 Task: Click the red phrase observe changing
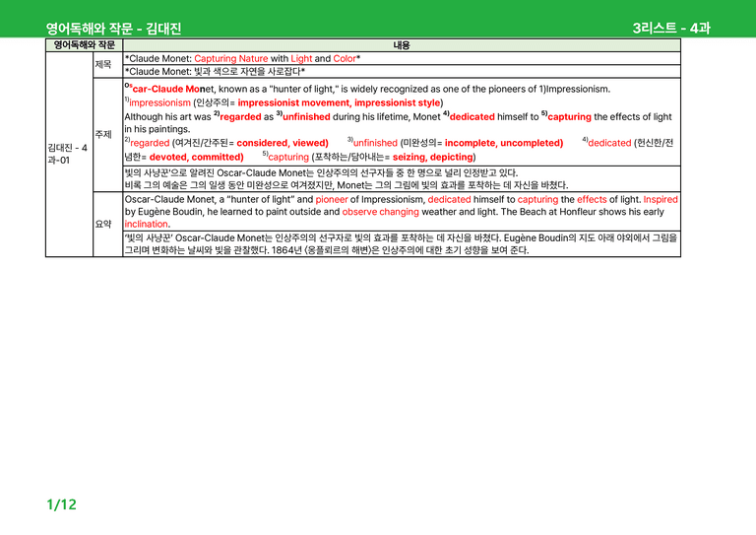(x=380, y=212)
